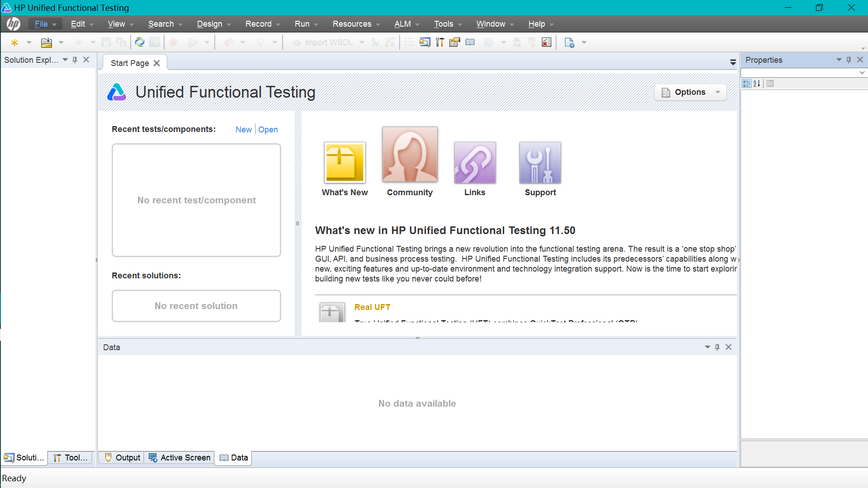The image size is (868, 488).
Task: Open Solution Explorer panel menu arrow
Action: click(65, 60)
